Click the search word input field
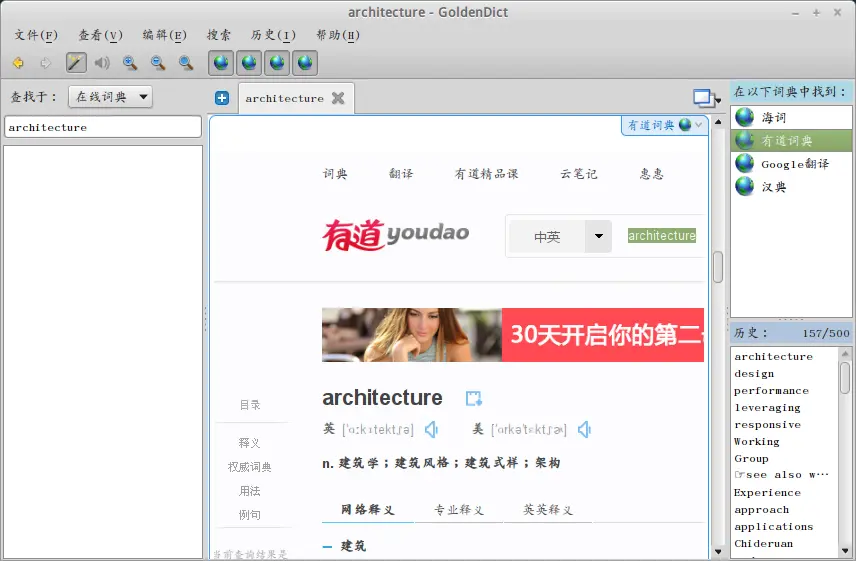This screenshot has height=561, width=856. 103,127
